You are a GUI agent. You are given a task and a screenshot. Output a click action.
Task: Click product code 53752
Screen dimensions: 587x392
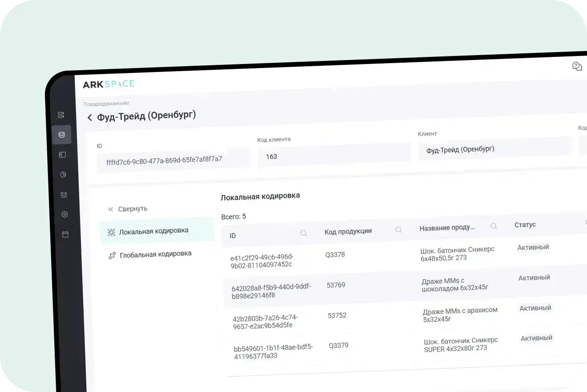coord(337,315)
